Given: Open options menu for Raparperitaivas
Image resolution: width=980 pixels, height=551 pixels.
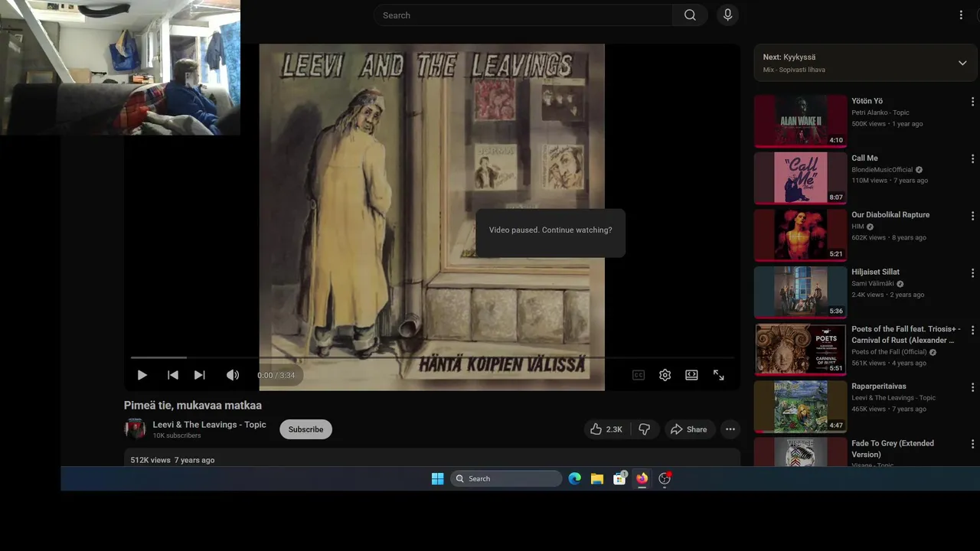Looking at the screenshot, I should click(x=972, y=387).
